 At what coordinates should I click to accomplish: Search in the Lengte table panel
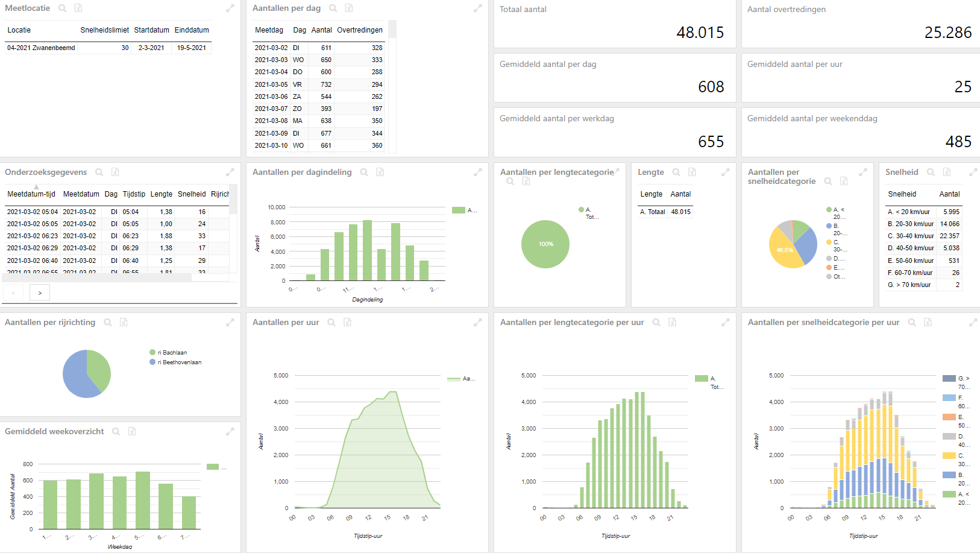click(676, 172)
